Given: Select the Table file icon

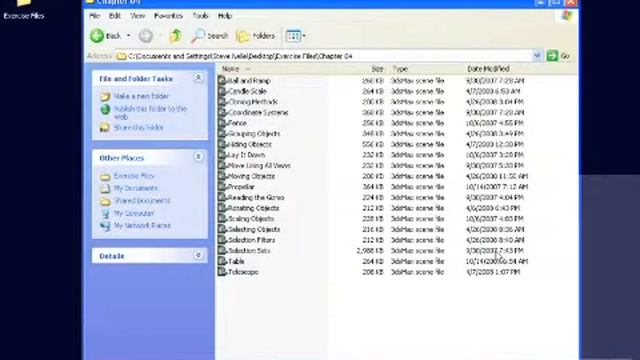Looking at the screenshot, I should tap(222, 261).
